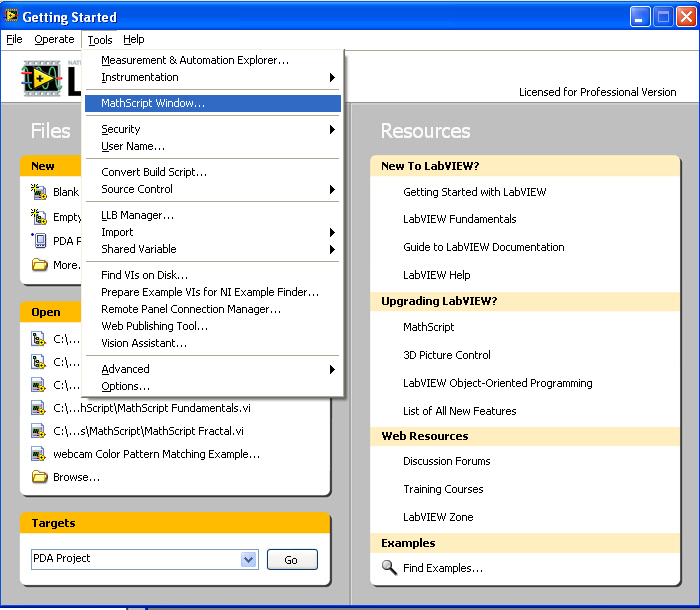Click the folder icon beside Browse
700x610 pixels.
(39, 477)
